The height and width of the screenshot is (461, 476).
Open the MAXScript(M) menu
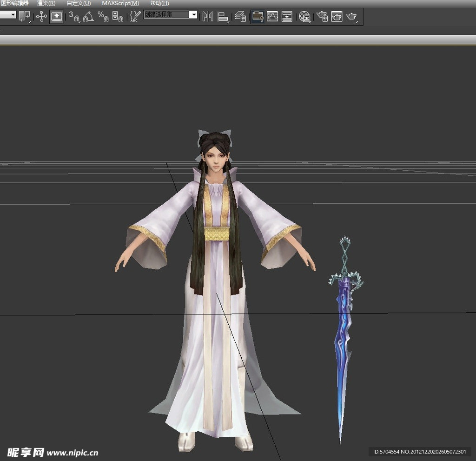click(120, 3)
